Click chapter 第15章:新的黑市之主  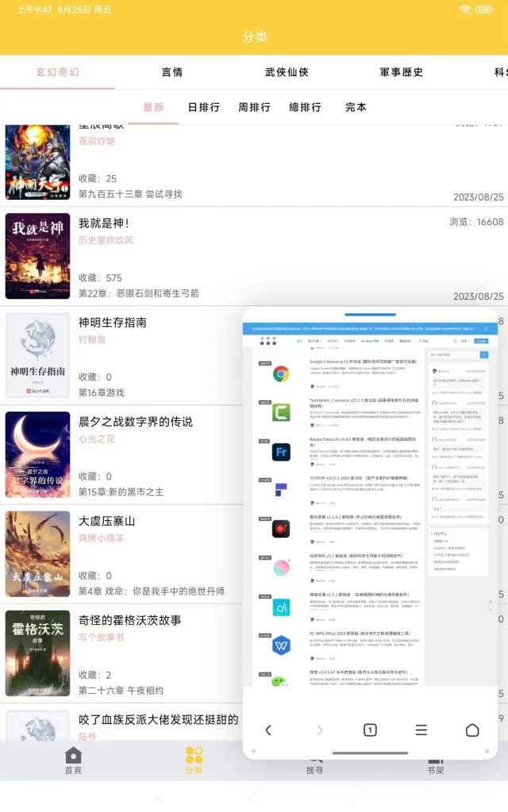pyautogui.click(x=121, y=492)
